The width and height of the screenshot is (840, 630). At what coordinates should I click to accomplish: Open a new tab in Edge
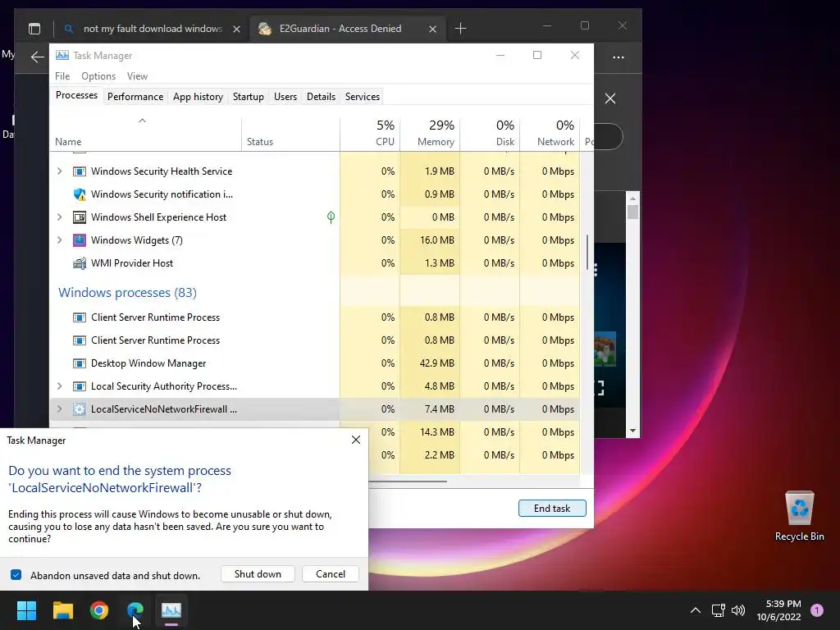(x=461, y=29)
